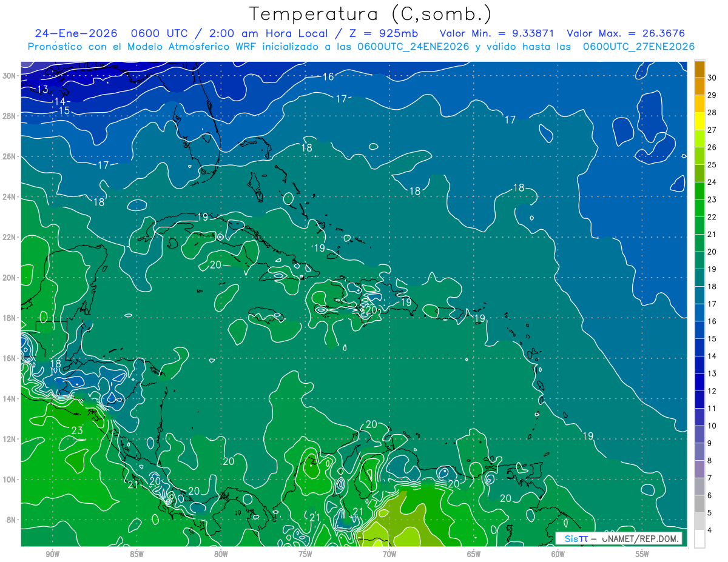Click the legend value 18
This screenshot has width=728, height=562.
pyautogui.click(x=712, y=287)
